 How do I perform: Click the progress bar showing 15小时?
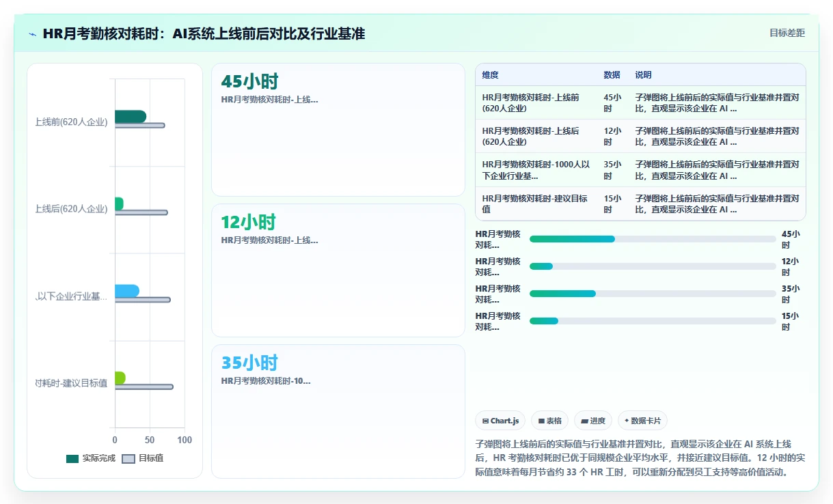[653, 321]
